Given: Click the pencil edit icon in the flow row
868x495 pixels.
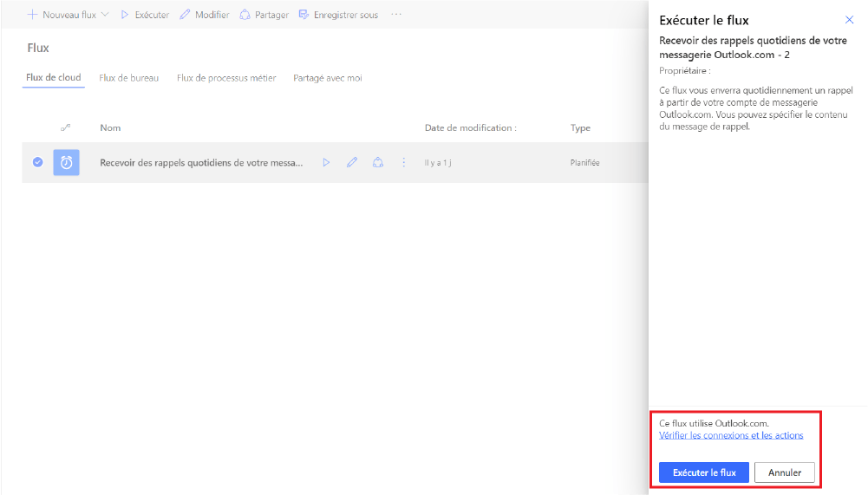Looking at the screenshot, I should (x=352, y=162).
